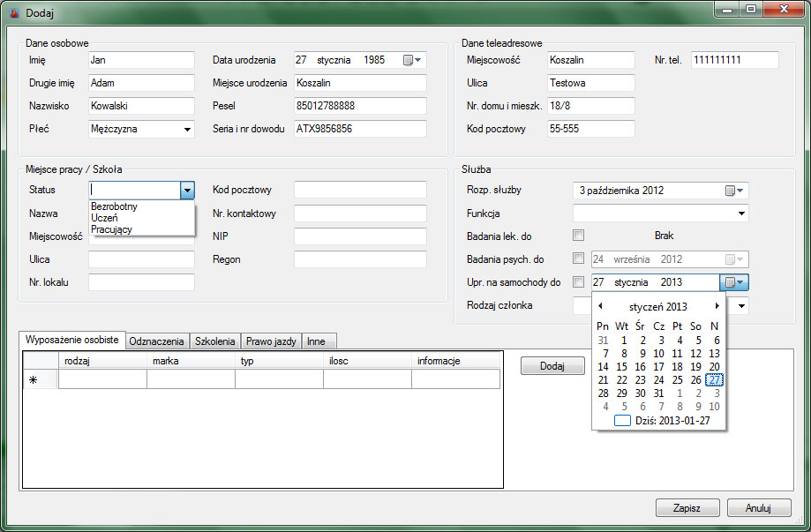Screen dimensions: 811x532
Task: Click the new row asterisk marker in the grid
Action: point(34,380)
